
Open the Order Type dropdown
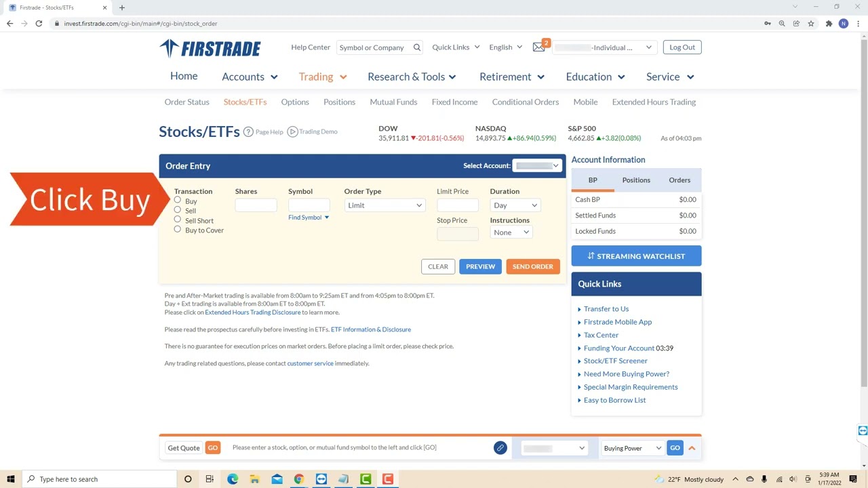[x=384, y=205]
